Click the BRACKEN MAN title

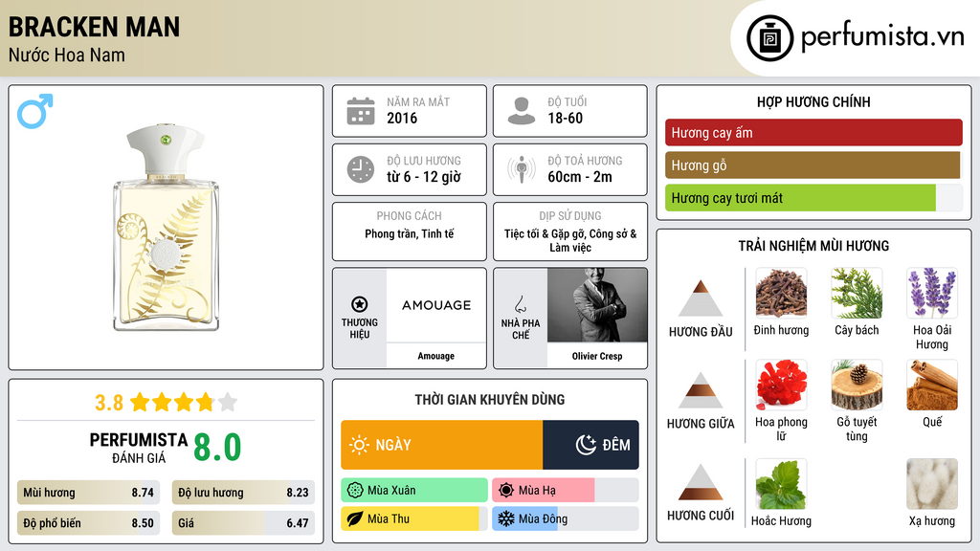94,27
